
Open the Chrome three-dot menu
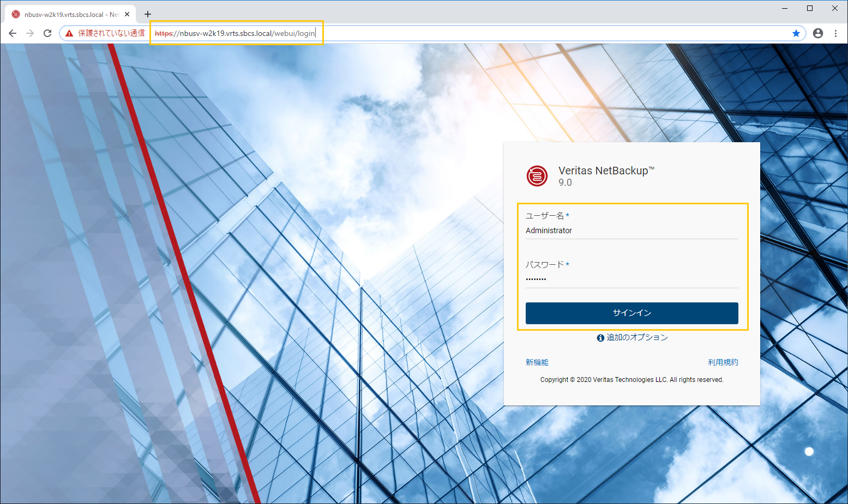tap(835, 33)
